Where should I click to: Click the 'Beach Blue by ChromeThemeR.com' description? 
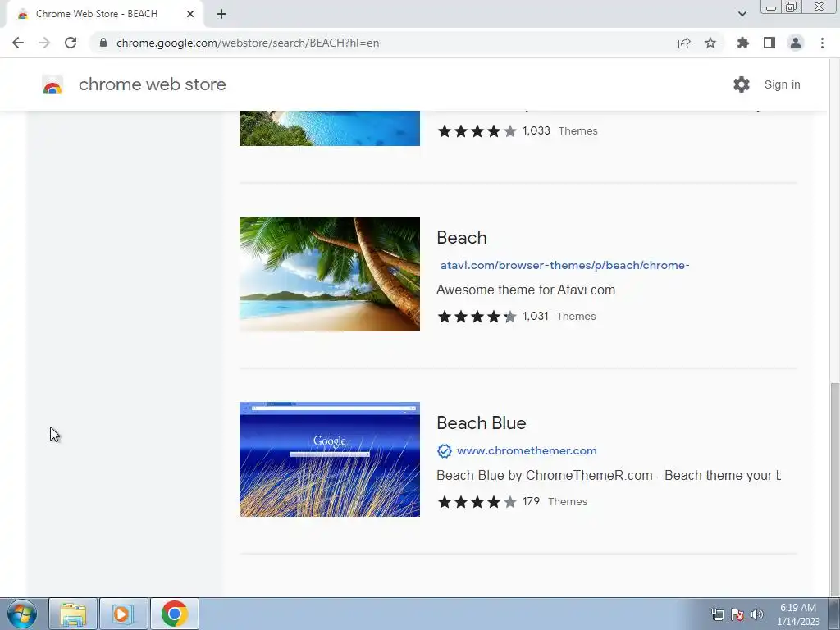click(x=609, y=475)
